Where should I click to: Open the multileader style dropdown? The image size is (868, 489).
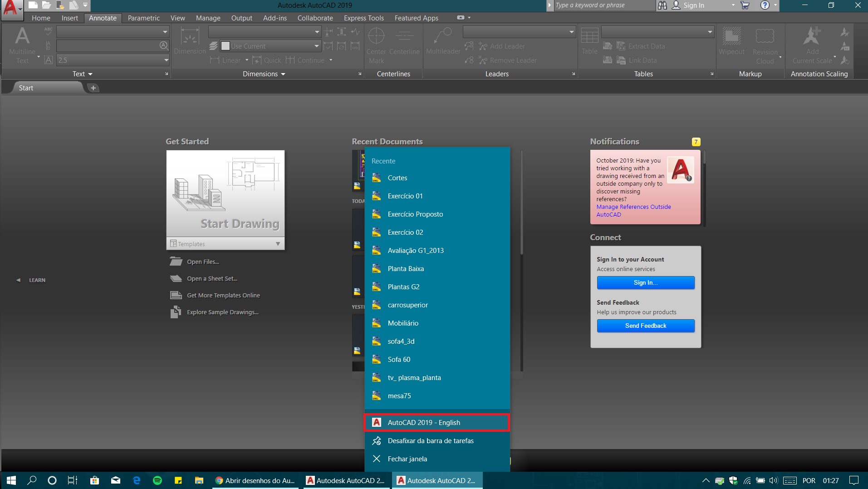click(x=571, y=32)
